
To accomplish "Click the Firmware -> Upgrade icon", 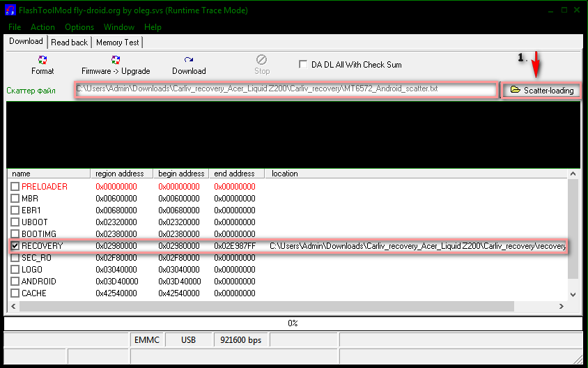I will pos(116,61).
